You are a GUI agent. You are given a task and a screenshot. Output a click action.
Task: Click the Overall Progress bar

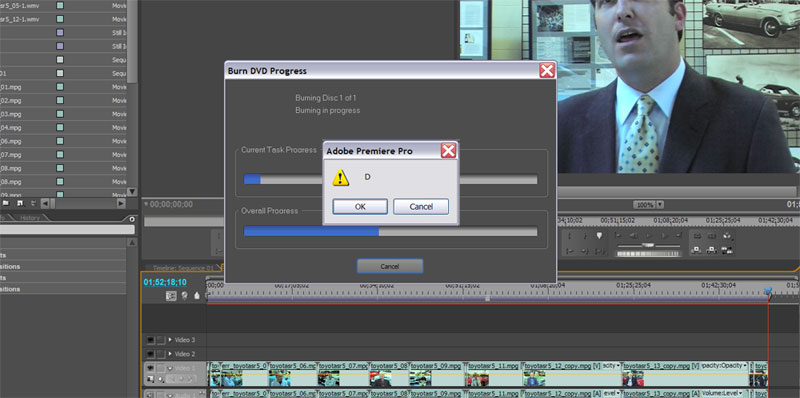pos(390,231)
